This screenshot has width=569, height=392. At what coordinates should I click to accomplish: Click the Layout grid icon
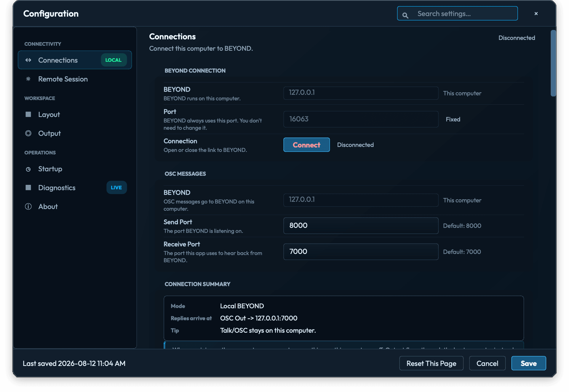point(28,114)
